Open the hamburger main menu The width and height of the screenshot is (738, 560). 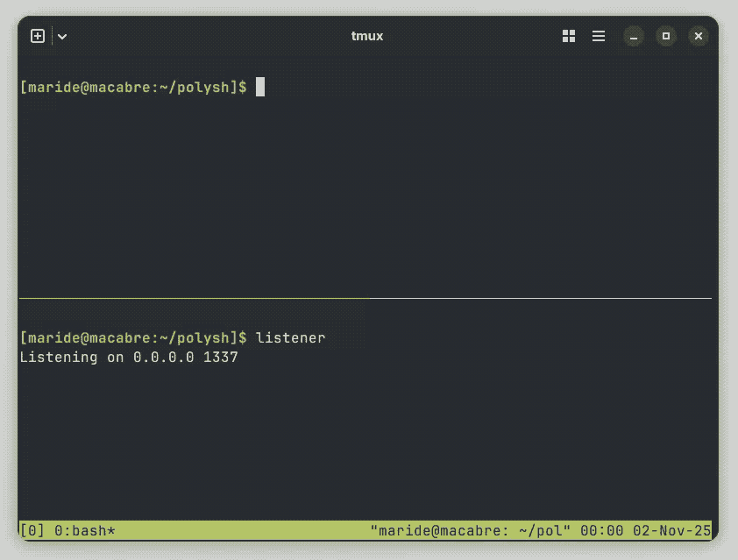[599, 36]
